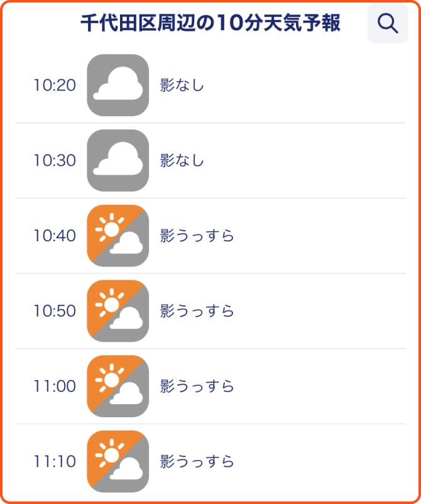Click the 影なし text at 10:20
This screenshot has height=504, width=421.
pos(182,85)
